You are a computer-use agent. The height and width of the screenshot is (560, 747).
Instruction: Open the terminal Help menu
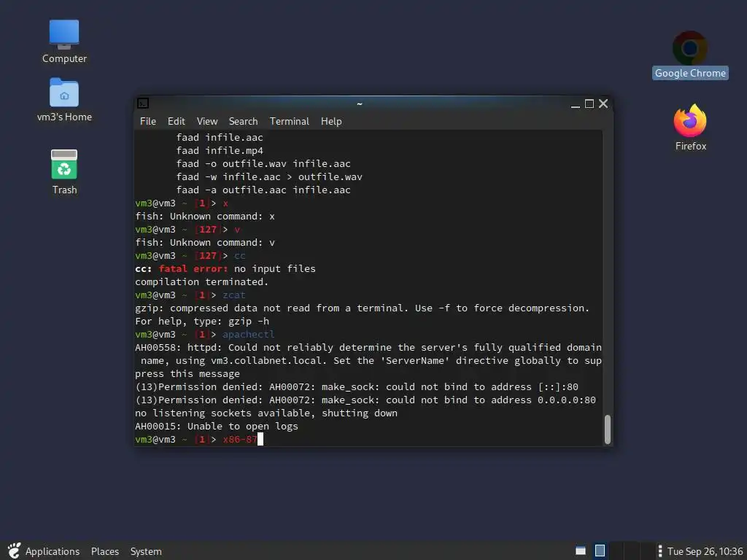(x=331, y=122)
